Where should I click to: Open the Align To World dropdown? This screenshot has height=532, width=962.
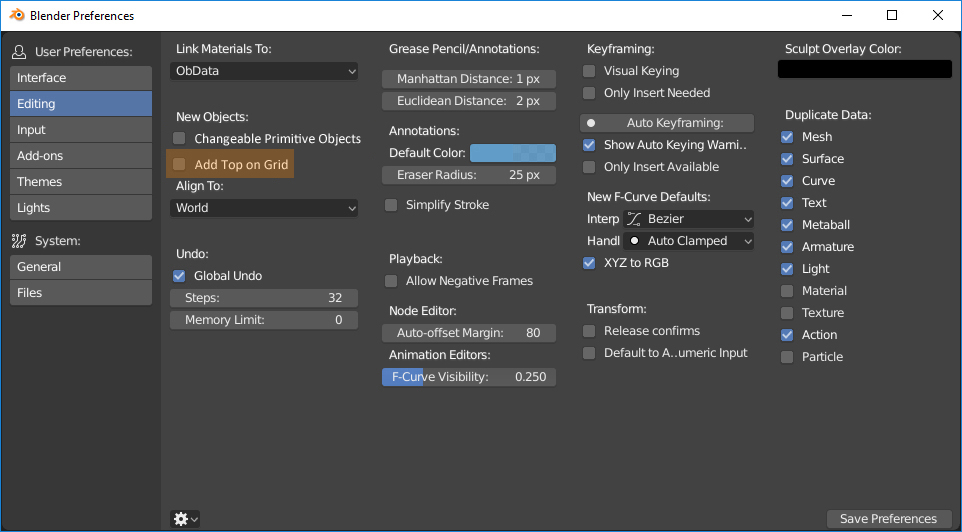pos(264,208)
